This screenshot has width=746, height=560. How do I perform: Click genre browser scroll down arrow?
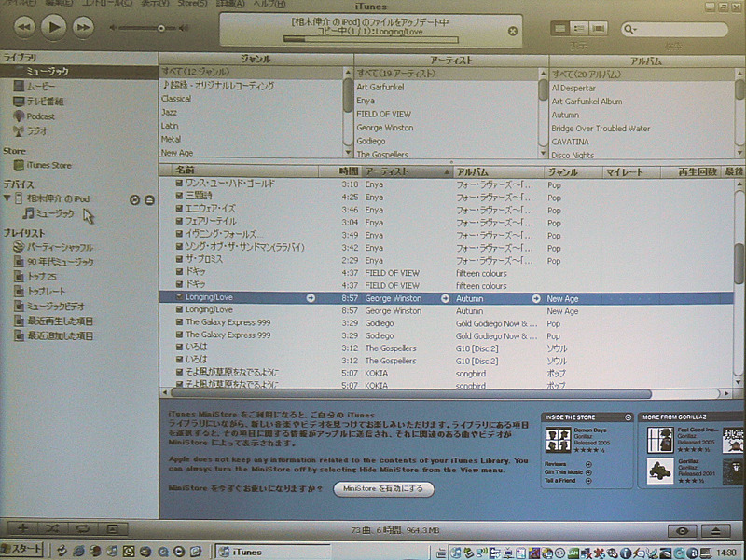click(348, 153)
